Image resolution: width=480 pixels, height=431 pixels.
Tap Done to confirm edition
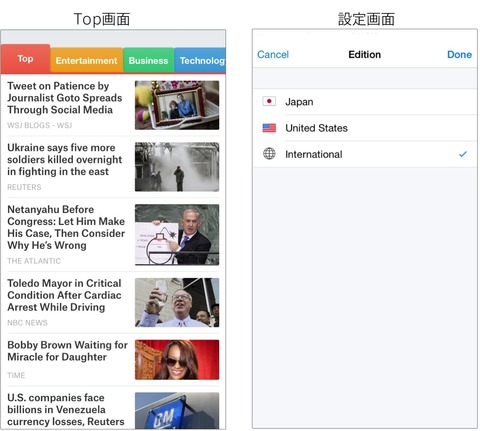(x=459, y=55)
